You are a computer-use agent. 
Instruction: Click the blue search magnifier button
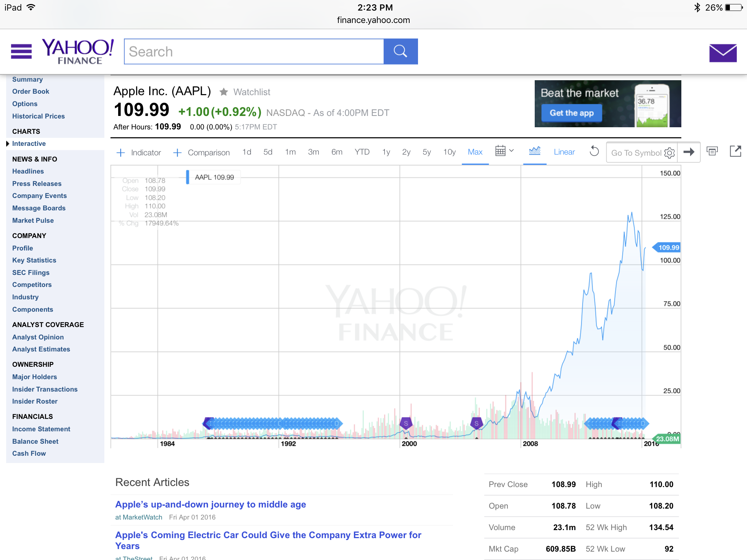(x=400, y=51)
